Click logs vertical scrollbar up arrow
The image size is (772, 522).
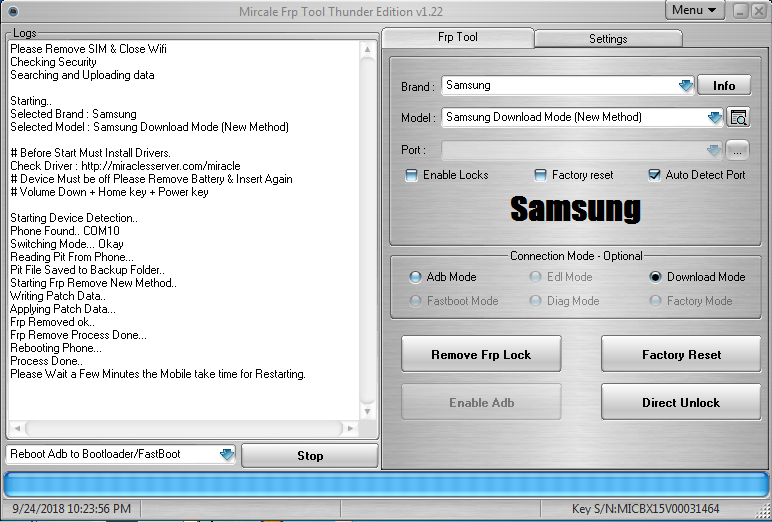(x=367, y=49)
